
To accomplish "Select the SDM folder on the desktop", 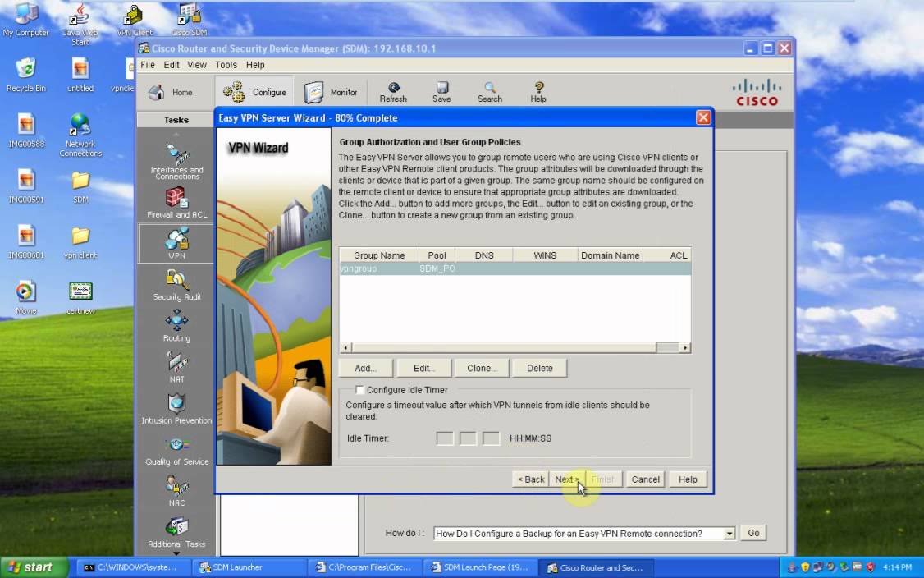I will pos(80,187).
